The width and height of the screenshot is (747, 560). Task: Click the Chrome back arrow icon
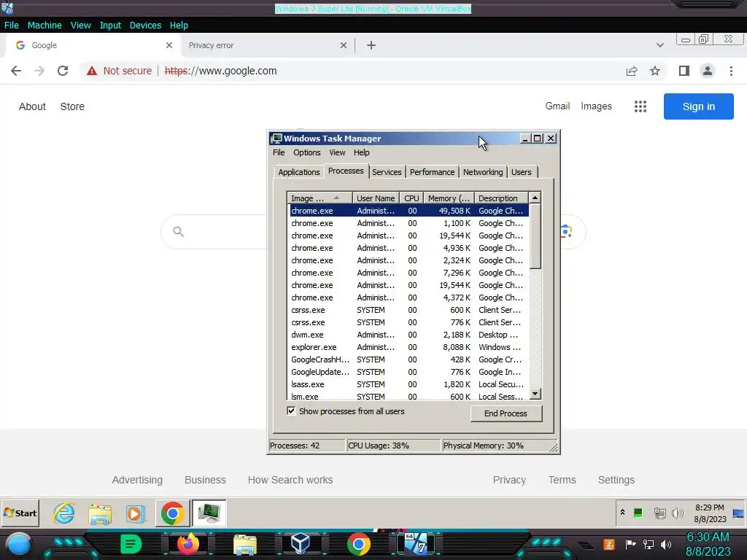pos(16,71)
